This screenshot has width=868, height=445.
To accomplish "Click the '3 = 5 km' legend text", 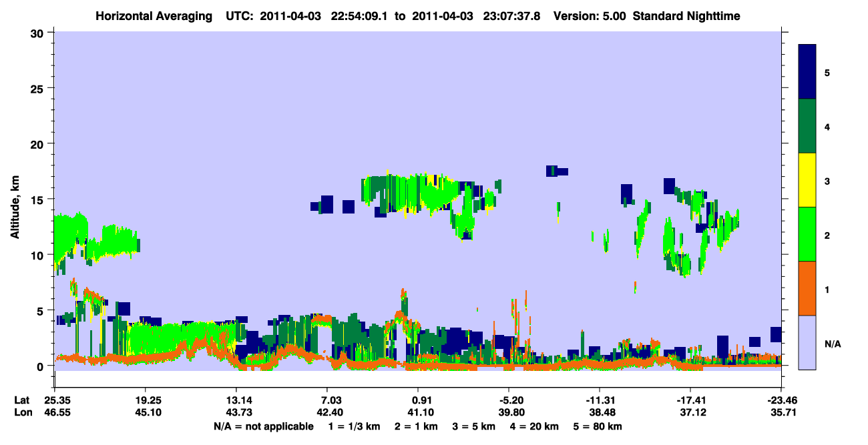I will [x=475, y=426].
